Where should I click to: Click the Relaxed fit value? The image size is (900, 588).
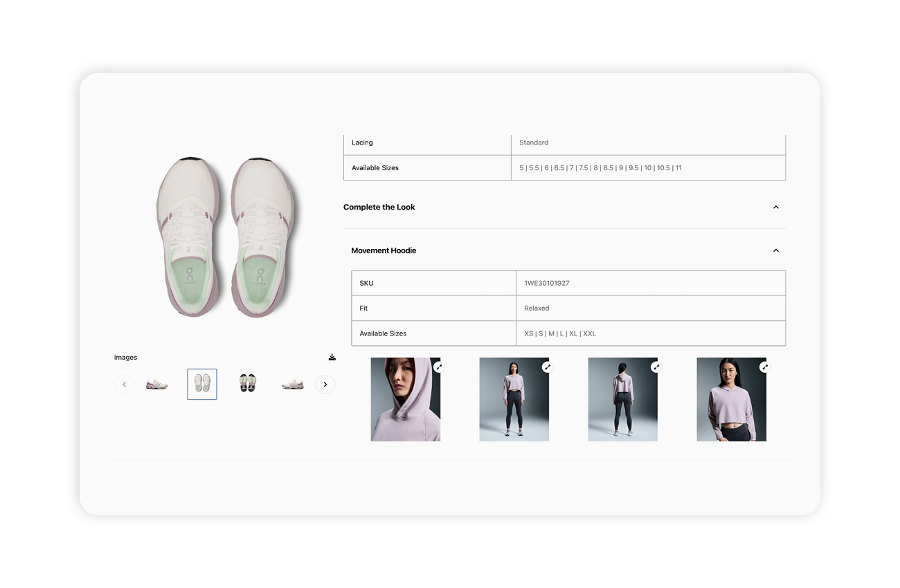click(537, 309)
